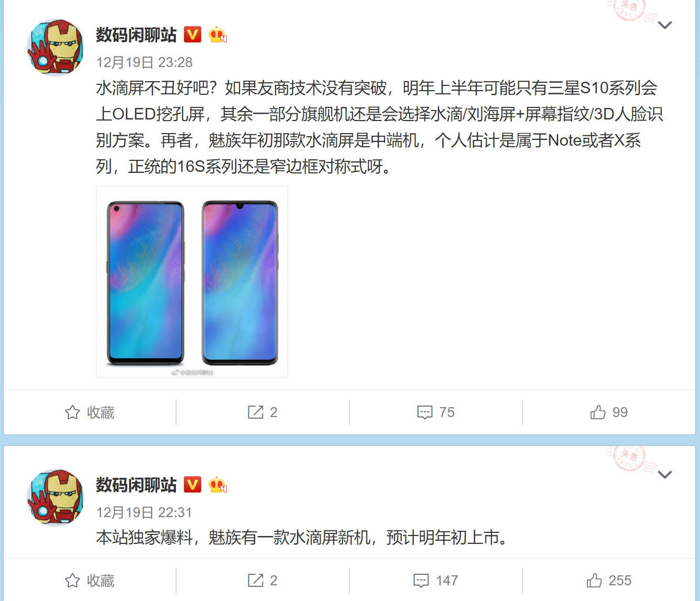The image size is (700, 601).
Task: Open the 75 comments on first post
Action: [x=436, y=412]
